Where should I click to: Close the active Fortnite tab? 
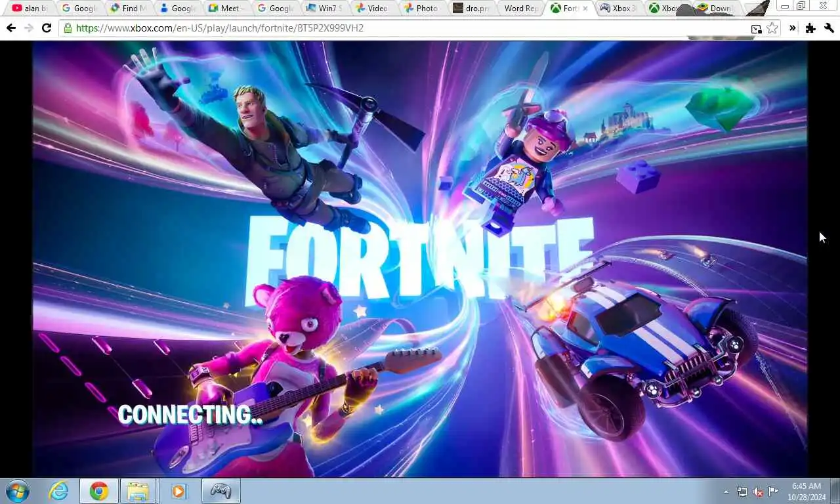coord(585,9)
